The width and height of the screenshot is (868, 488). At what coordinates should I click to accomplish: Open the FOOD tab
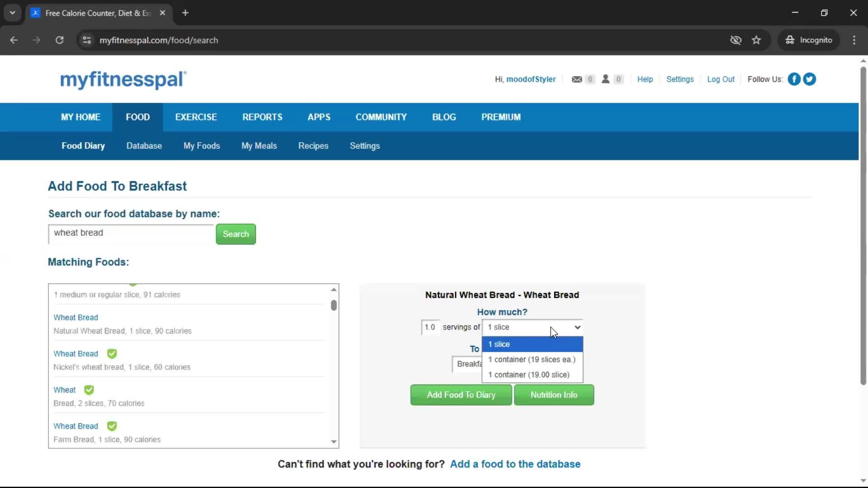coord(137,117)
